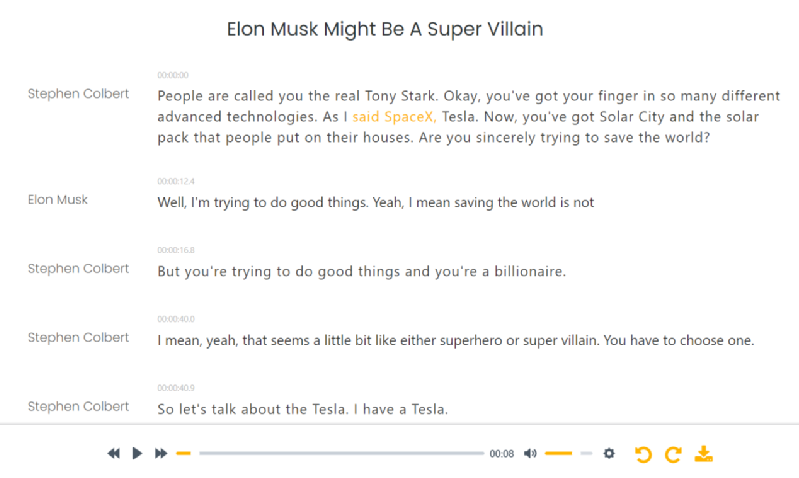The image size is (799, 478).
Task: Seek within the audio progress bar
Action: click(340, 454)
